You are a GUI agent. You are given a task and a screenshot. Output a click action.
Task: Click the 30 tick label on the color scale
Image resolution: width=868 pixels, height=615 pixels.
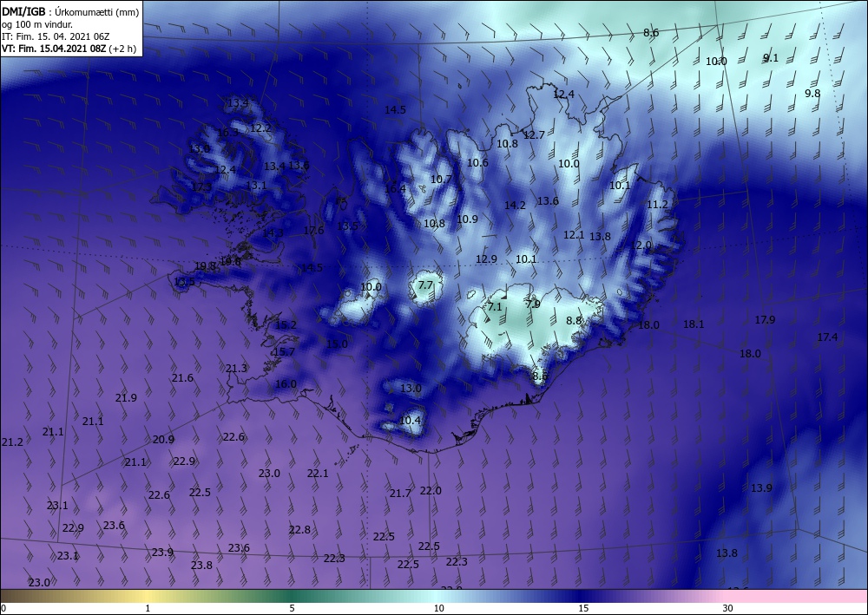click(x=727, y=608)
